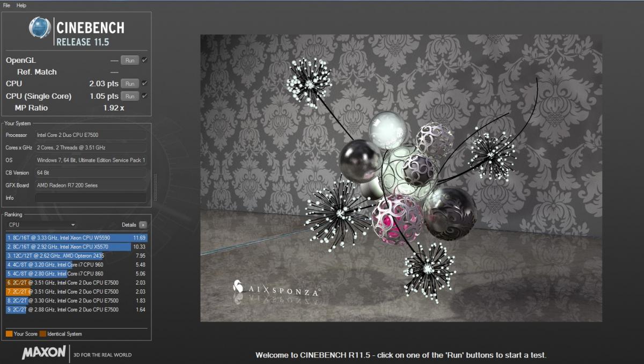
Task: Click the Details arrow icon in Ranking
Action: click(x=143, y=225)
